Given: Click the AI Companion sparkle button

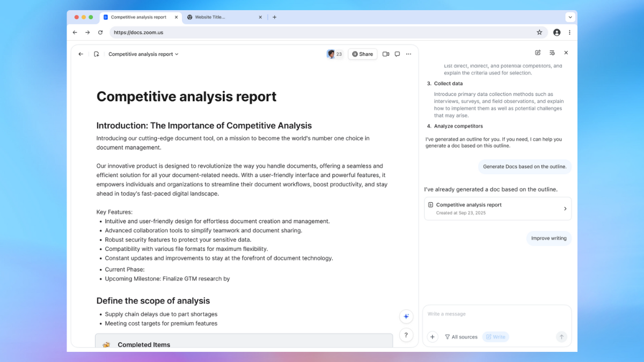Looking at the screenshot, I should [x=406, y=316].
